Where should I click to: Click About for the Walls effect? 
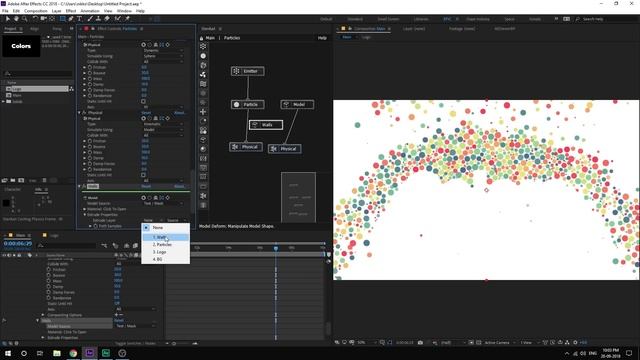click(x=179, y=187)
